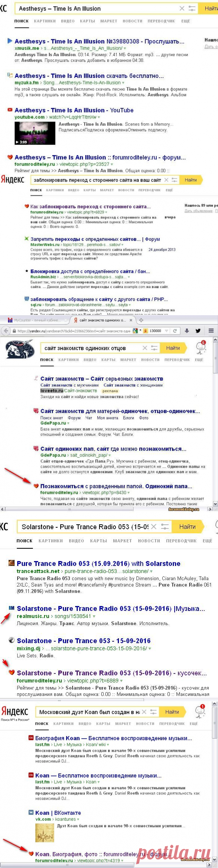
Task: Open 'Познакомиться с разведенным папой' result
Action: [116, 486]
